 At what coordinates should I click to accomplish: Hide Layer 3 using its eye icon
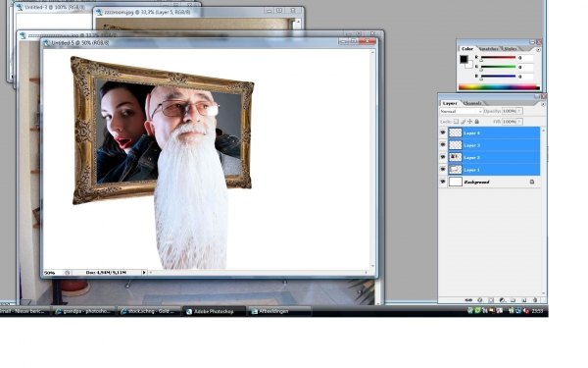pyautogui.click(x=443, y=145)
